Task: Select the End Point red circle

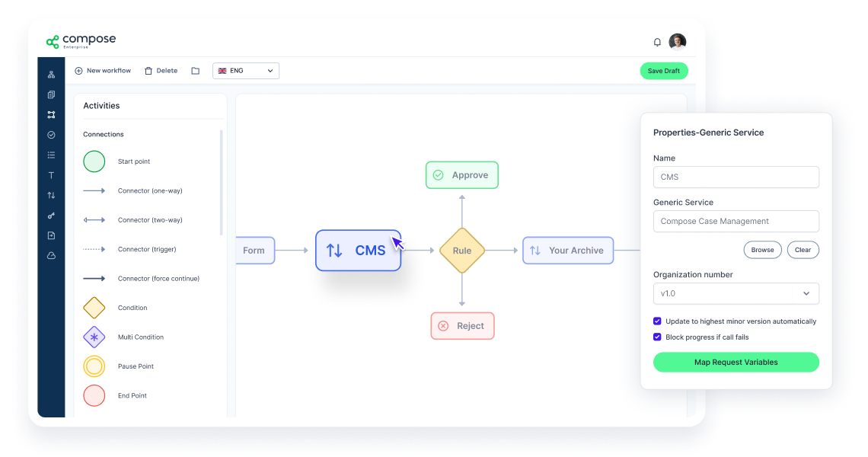Action: (94, 395)
